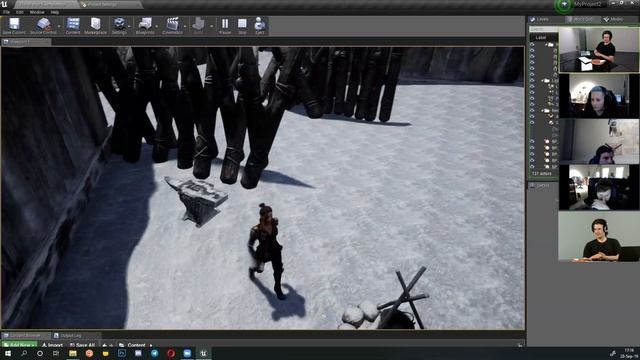
Task: Open Photoshop from the taskbar
Action: click(122, 353)
